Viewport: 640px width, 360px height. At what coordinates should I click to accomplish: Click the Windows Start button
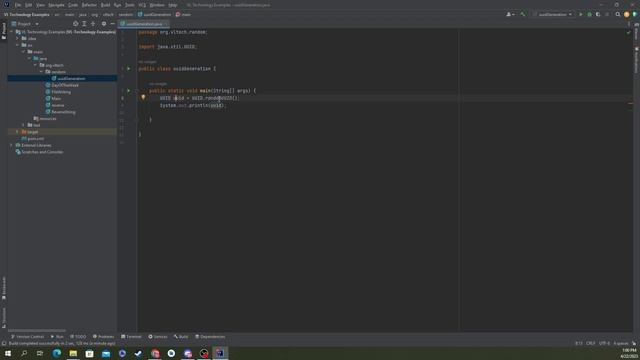point(8,353)
